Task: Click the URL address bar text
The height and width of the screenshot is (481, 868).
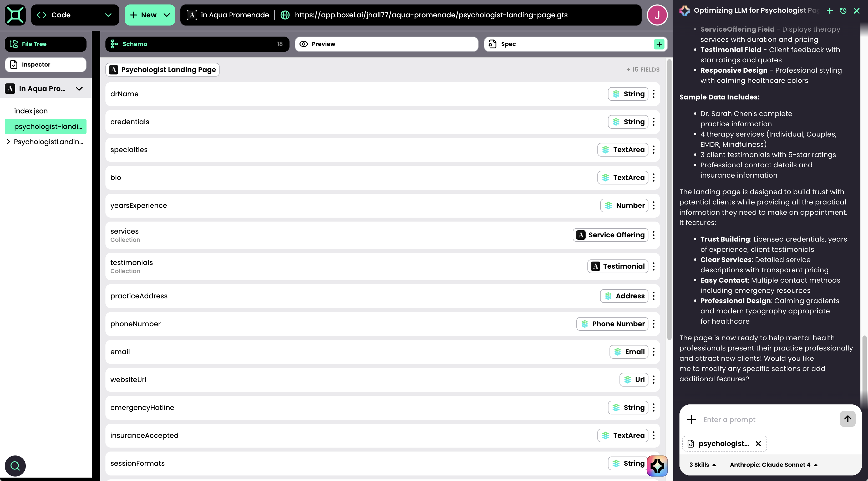Action: pos(431,15)
